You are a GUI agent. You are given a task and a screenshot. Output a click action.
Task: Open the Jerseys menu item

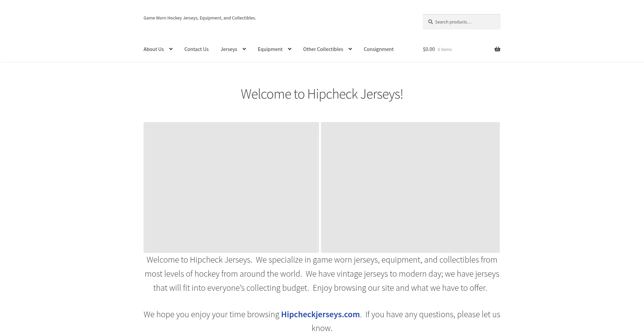229,49
